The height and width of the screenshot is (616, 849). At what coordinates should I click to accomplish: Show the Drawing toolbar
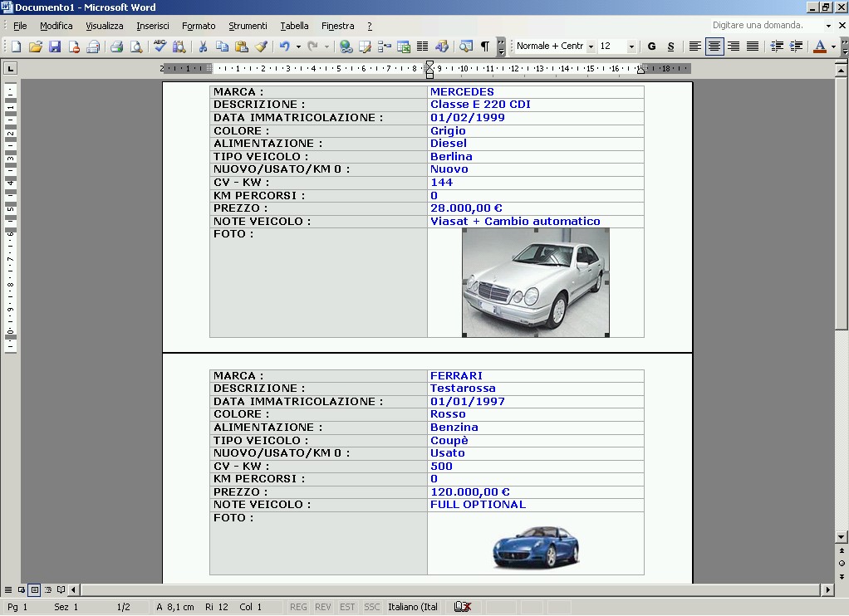(442, 46)
